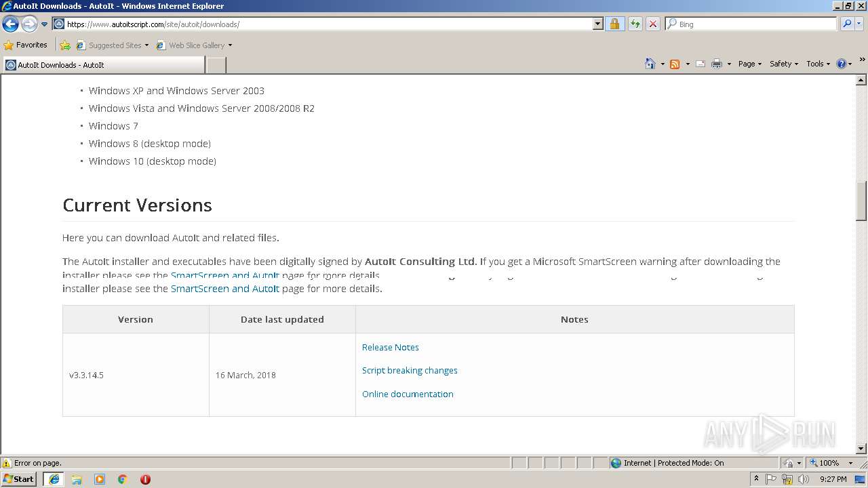Screen dimensions: 868x488
Task: Click the Read Mail envelope icon
Action: pyautogui.click(x=701, y=64)
